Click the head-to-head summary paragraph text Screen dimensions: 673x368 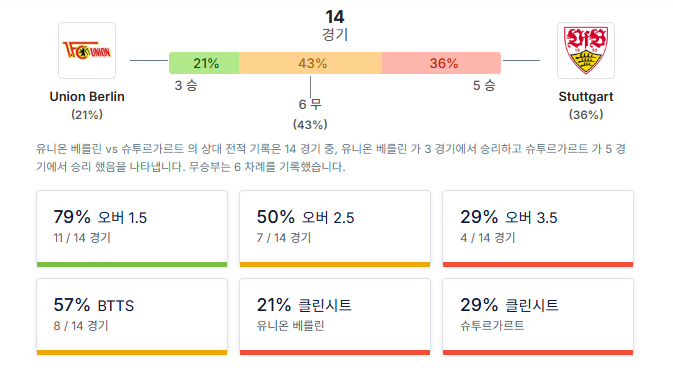tap(330, 158)
